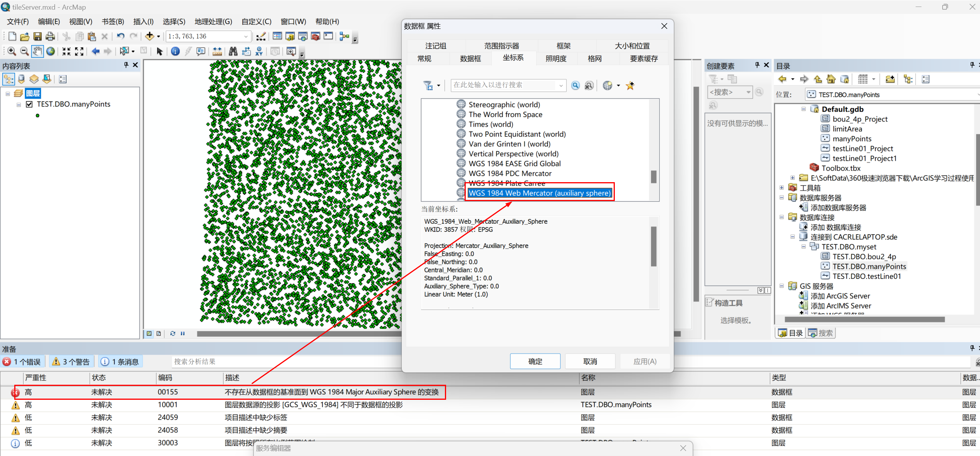The image size is (980, 456).
Task: Select the Measure tool
Action: pos(217,51)
